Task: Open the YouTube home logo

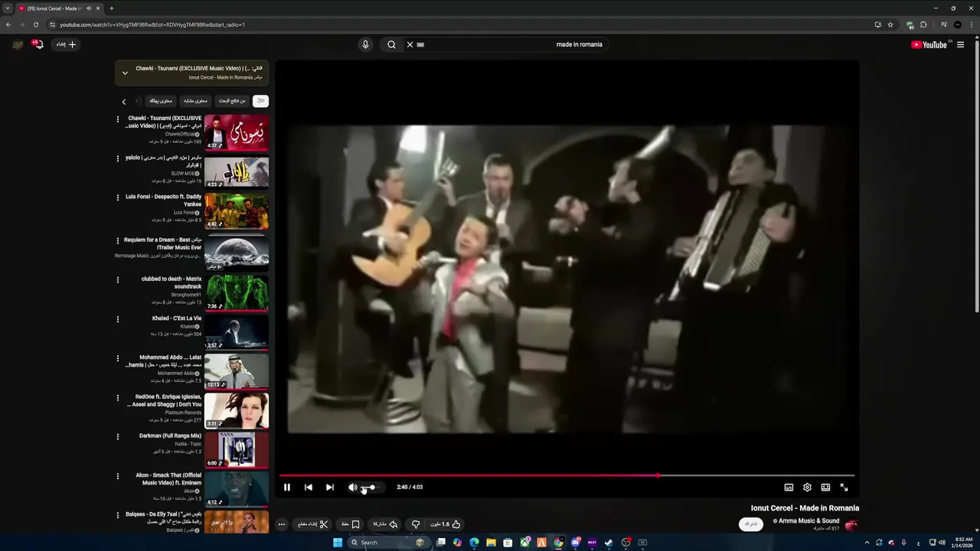Action: coord(929,44)
